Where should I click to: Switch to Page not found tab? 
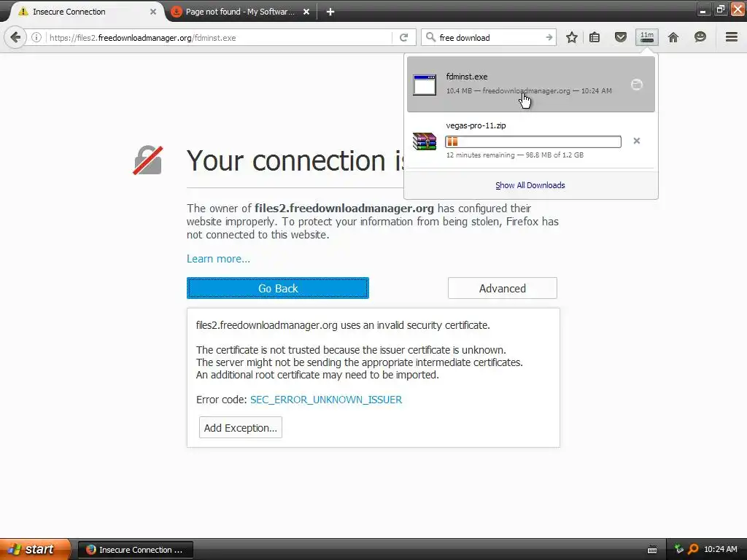point(241,12)
